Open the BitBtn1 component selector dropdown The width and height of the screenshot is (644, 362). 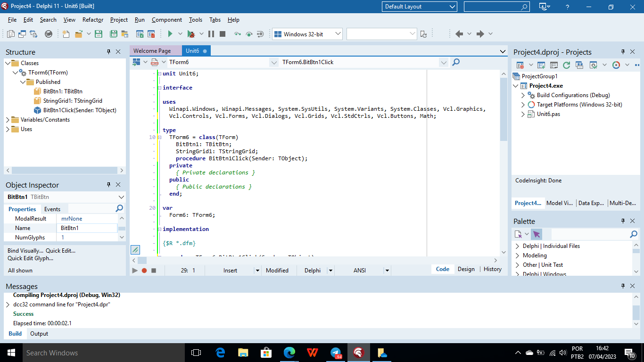coord(121,197)
